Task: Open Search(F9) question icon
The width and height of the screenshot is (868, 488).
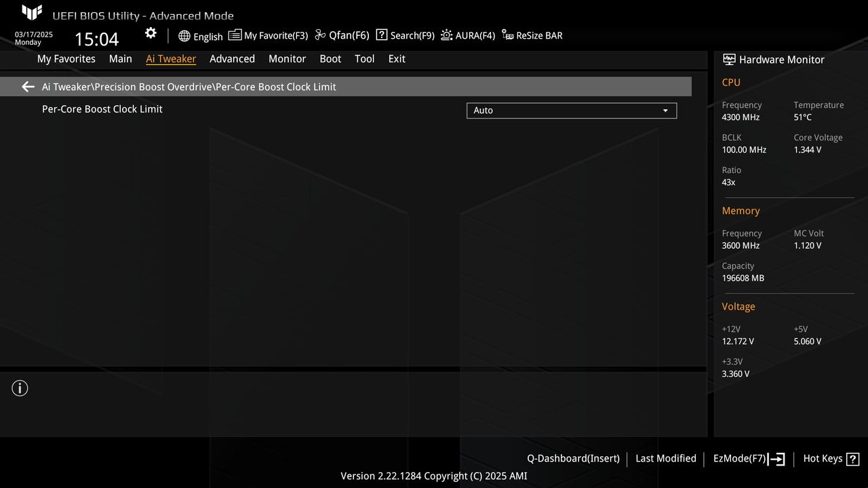Action: 382,35
